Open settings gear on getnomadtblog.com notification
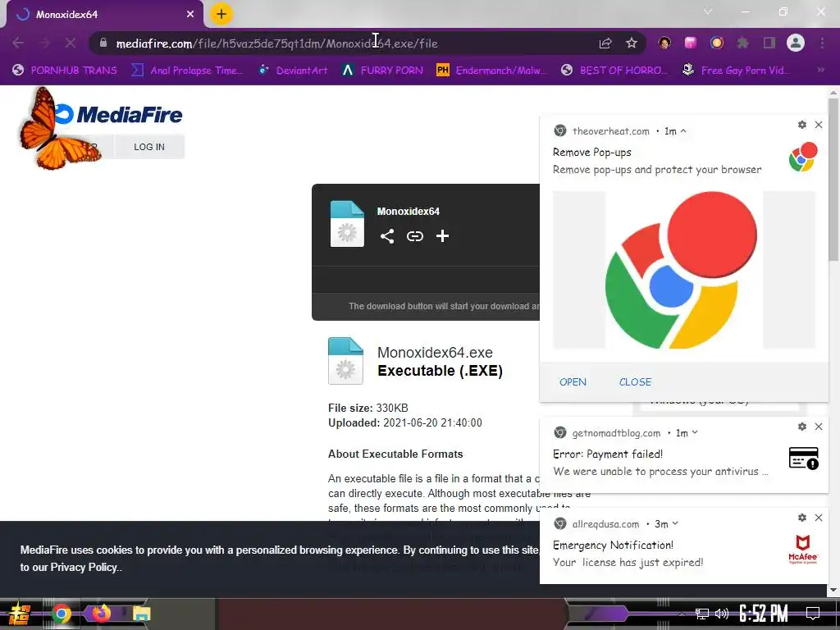The height and width of the screenshot is (630, 840). [802, 427]
